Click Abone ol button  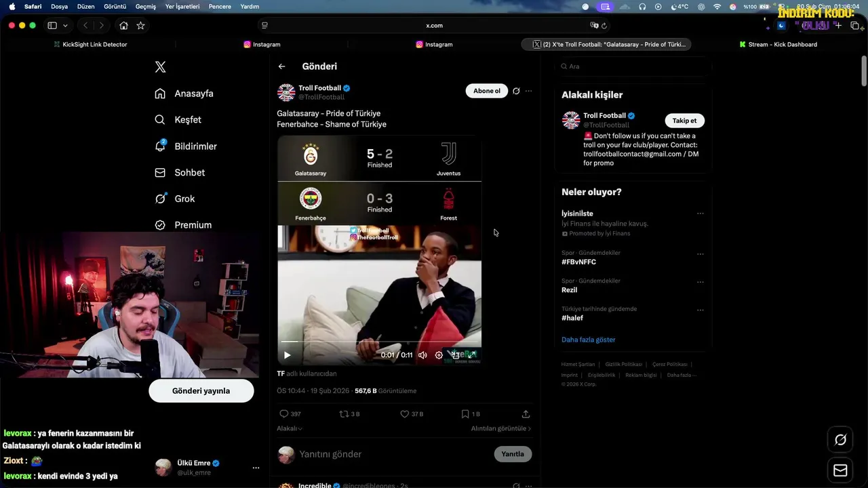click(486, 91)
